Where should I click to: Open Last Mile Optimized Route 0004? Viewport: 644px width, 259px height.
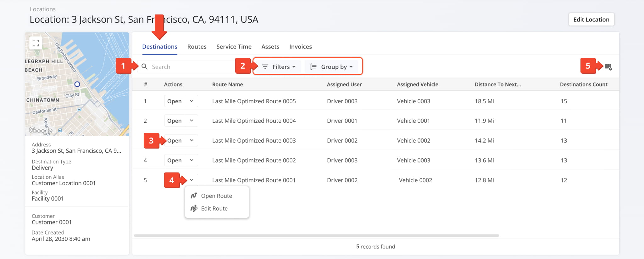(175, 121)
